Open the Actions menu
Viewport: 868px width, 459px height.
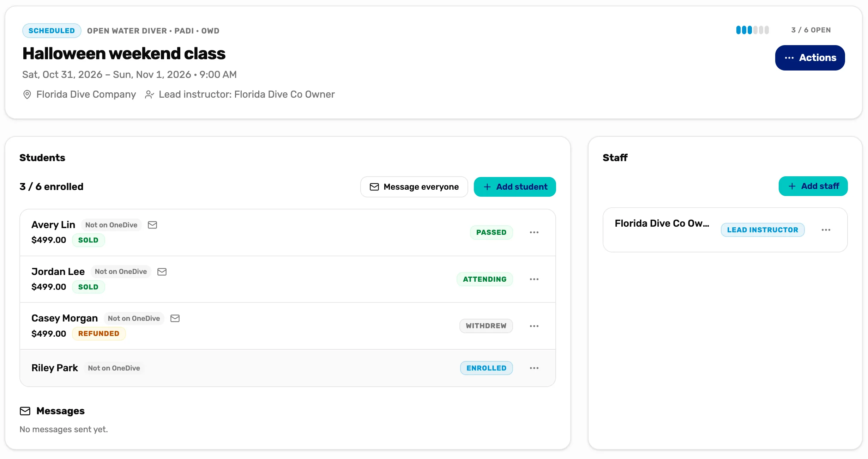(810, 58)
